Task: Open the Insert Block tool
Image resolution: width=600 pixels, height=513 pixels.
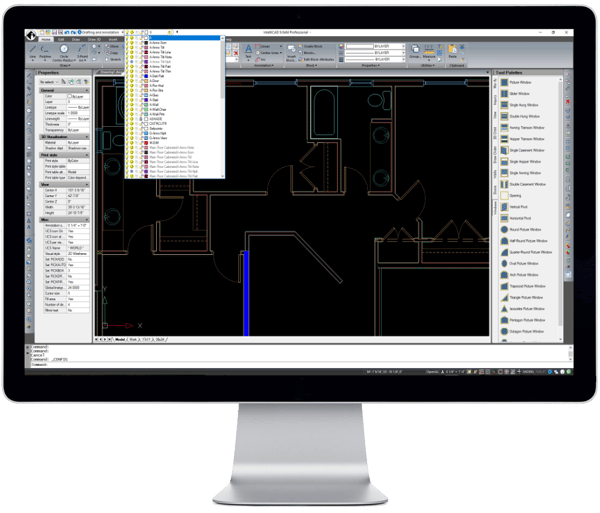Action: click(x=291, y=52)
